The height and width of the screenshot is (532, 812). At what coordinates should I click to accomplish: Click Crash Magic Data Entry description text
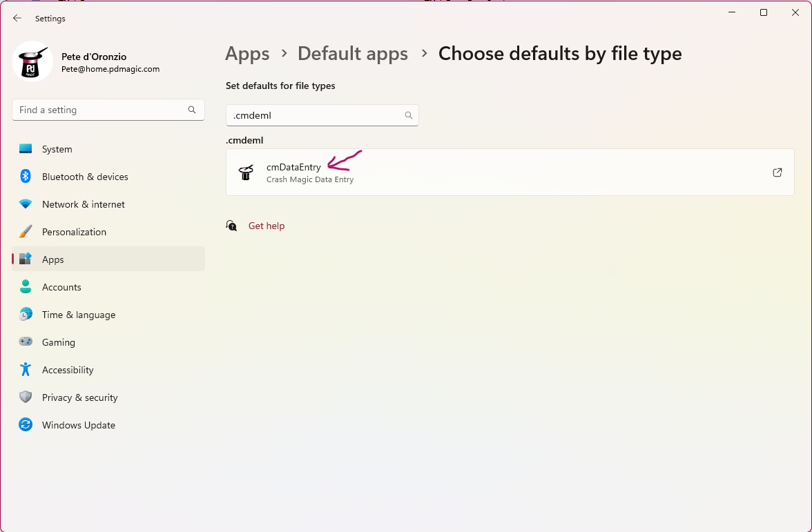click(x=309, y=179)
